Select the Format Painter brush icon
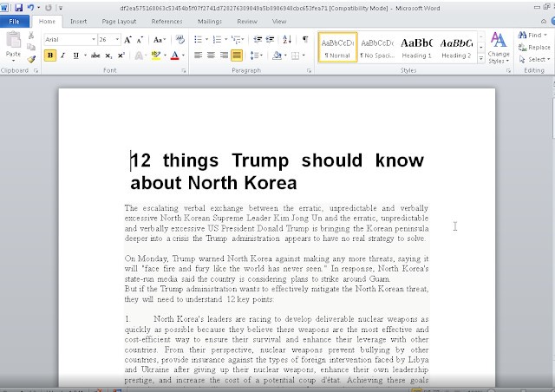The height and width of the screenshot is (392, 555). point(32,59)
